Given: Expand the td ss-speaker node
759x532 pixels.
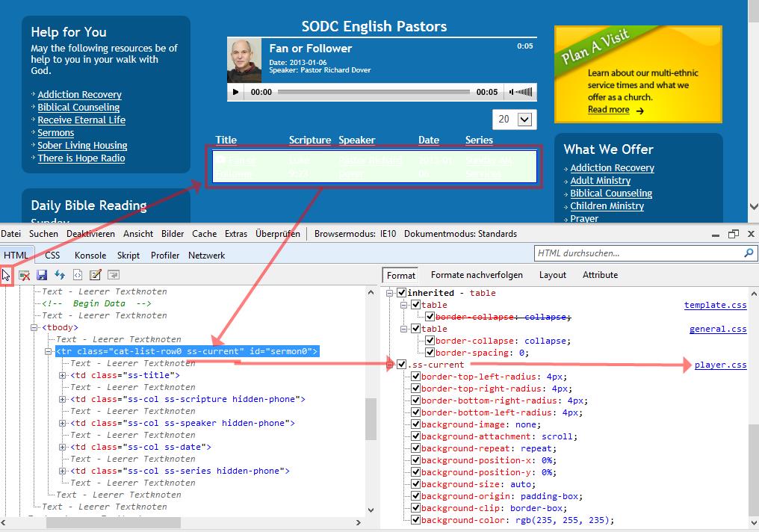Looking at the screenshot, I should tap(63, 423).
